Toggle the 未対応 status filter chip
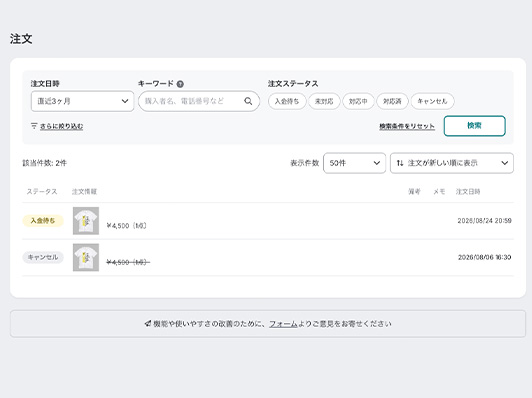532x398 pixels. [x=324, y=101]
